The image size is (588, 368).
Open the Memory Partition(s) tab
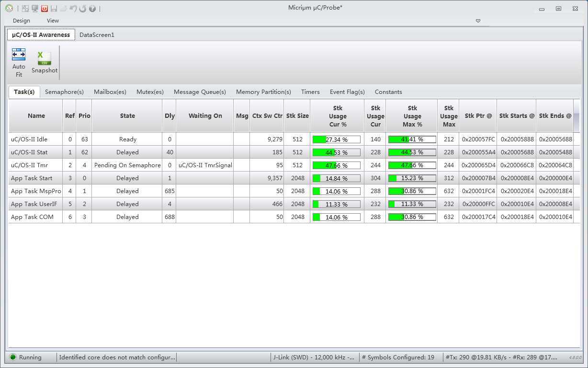(263, 92)
